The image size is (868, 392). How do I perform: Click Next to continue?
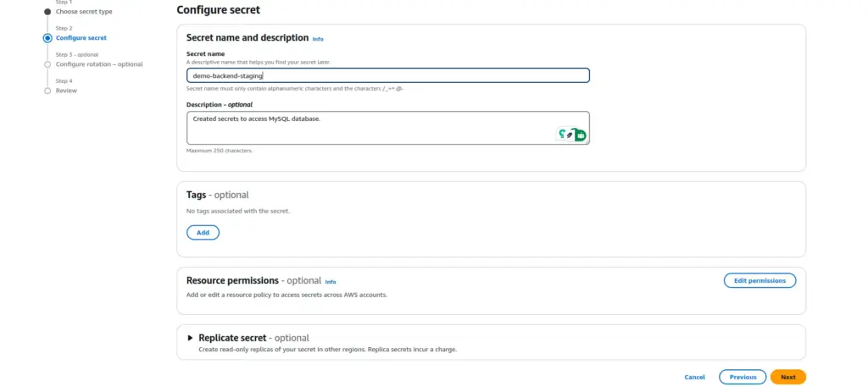click(787, 377)
